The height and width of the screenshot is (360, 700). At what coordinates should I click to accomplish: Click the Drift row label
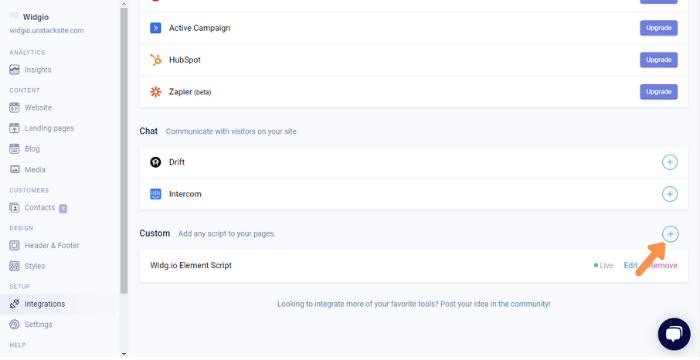tap(177, 162)
